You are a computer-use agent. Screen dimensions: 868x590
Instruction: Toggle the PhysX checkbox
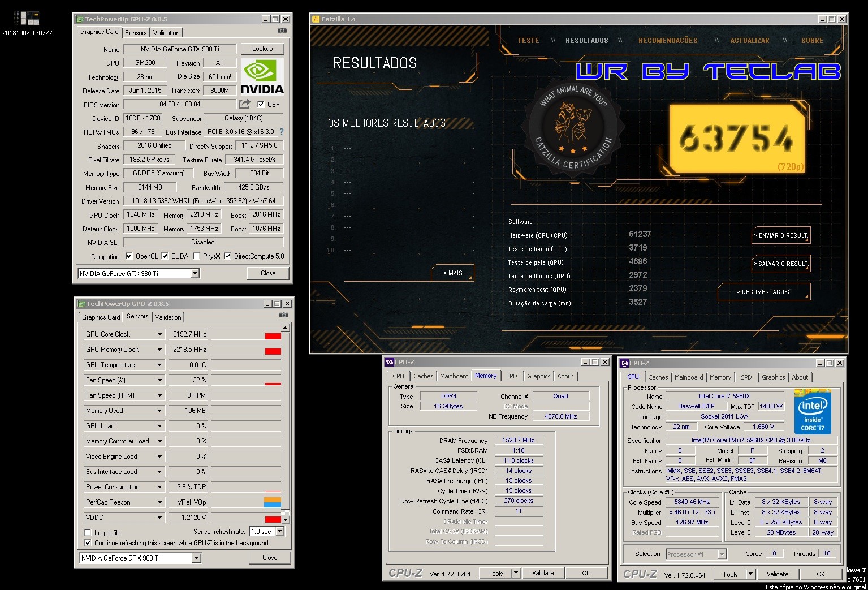coord(196,256)
